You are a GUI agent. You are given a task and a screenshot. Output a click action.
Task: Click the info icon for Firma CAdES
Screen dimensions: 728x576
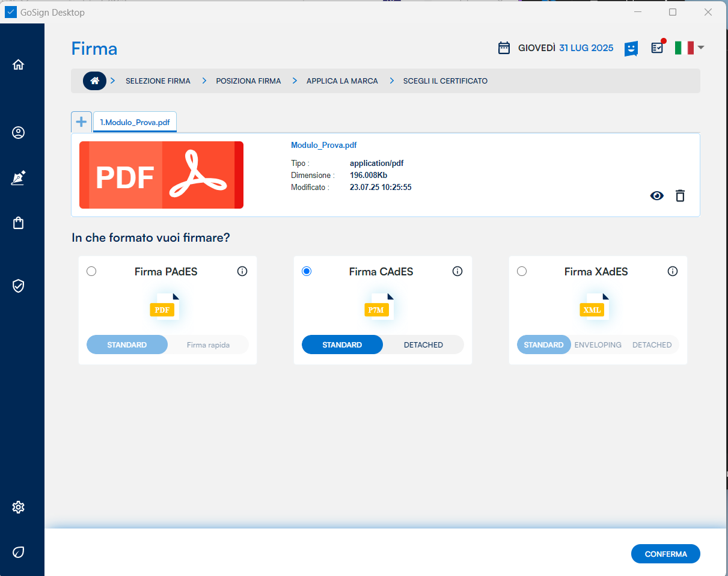pyautogui.click(x=457, y=271)
